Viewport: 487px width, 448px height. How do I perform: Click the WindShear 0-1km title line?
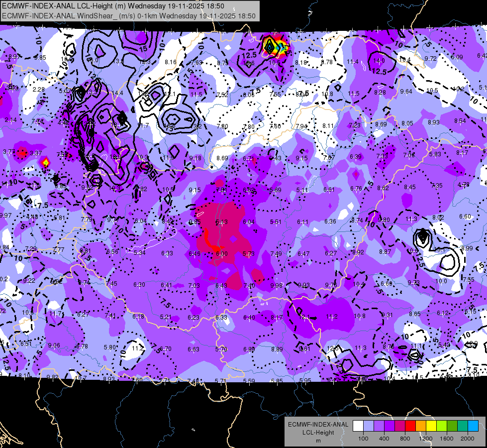[128, 16]
